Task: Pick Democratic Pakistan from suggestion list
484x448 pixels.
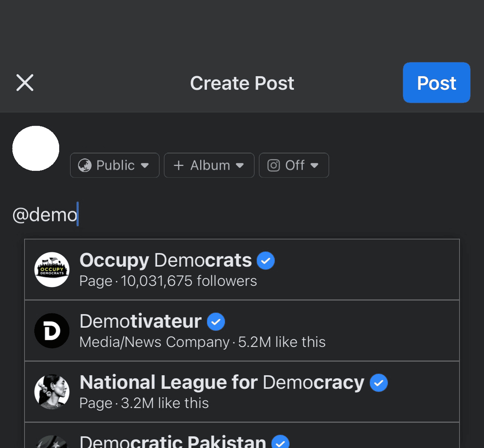Action: pos(241,439)
